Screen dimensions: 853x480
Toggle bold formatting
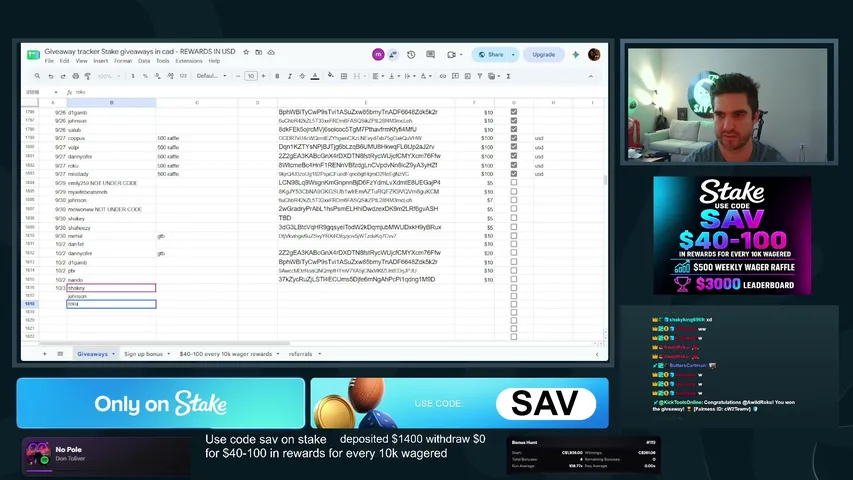pos(277,76)
